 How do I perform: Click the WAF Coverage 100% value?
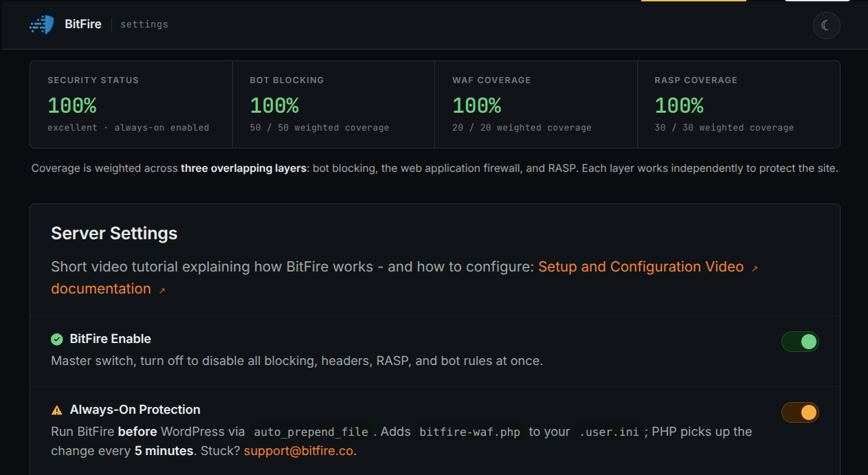tap(477, 105)
